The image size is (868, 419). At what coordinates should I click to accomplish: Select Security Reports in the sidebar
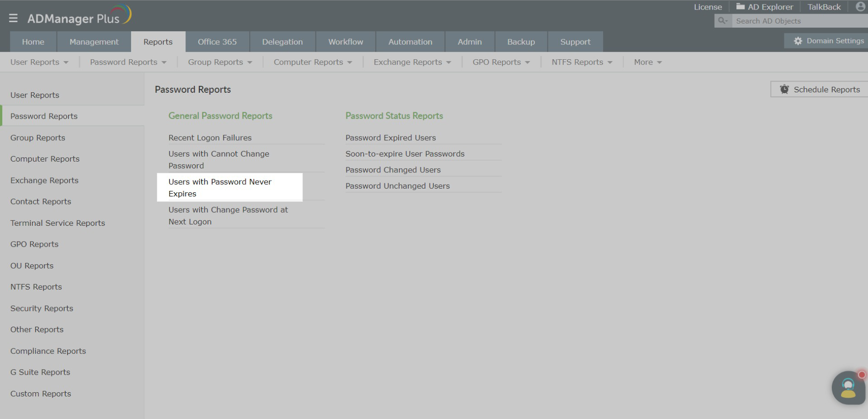[x=42, y=308]
